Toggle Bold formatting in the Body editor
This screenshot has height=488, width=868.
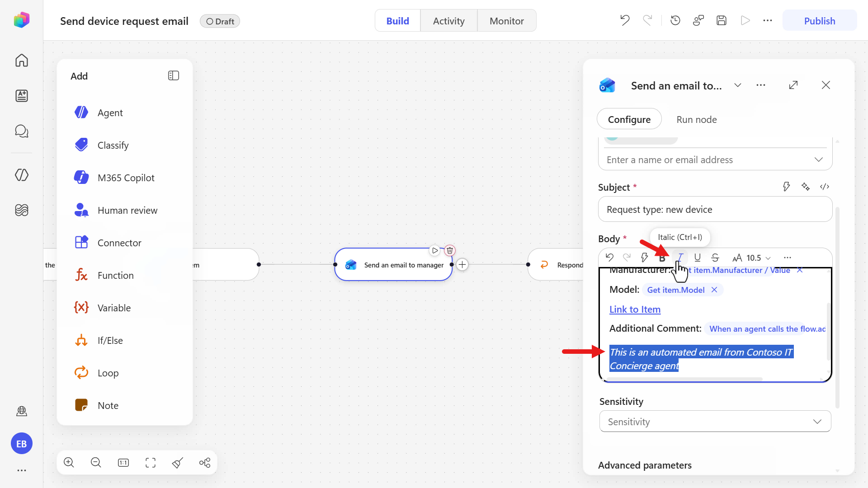(662, 258)
